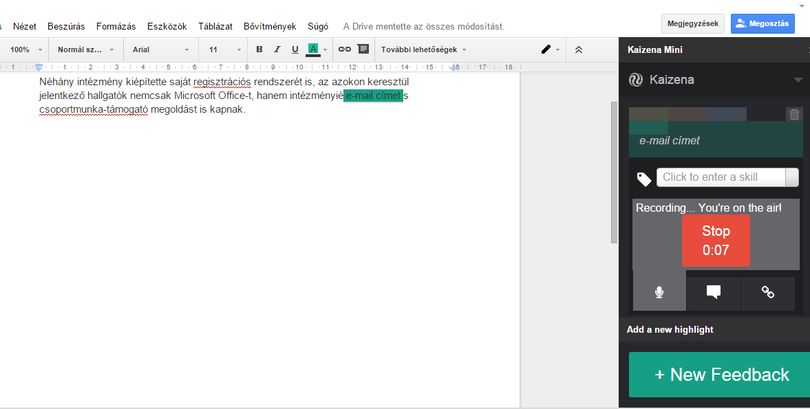Click the microphone voice recording tab
Image resolution: width=810 pixels, height=409 pixels.
(659, 292)
